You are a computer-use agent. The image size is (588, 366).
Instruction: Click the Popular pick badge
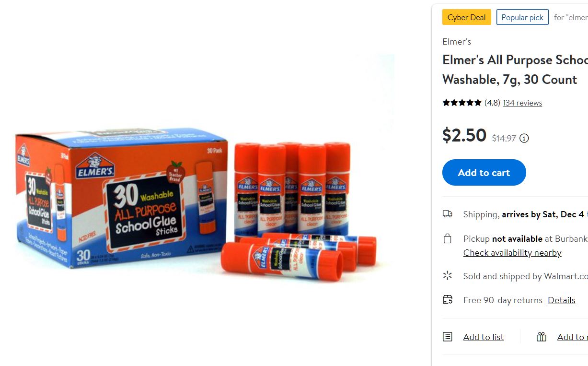[522, 17]
